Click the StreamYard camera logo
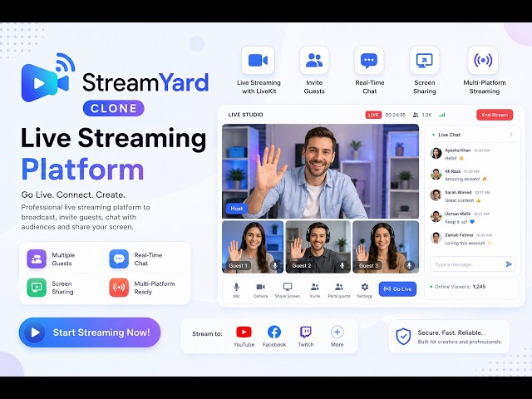 click(x=48, y=77)
